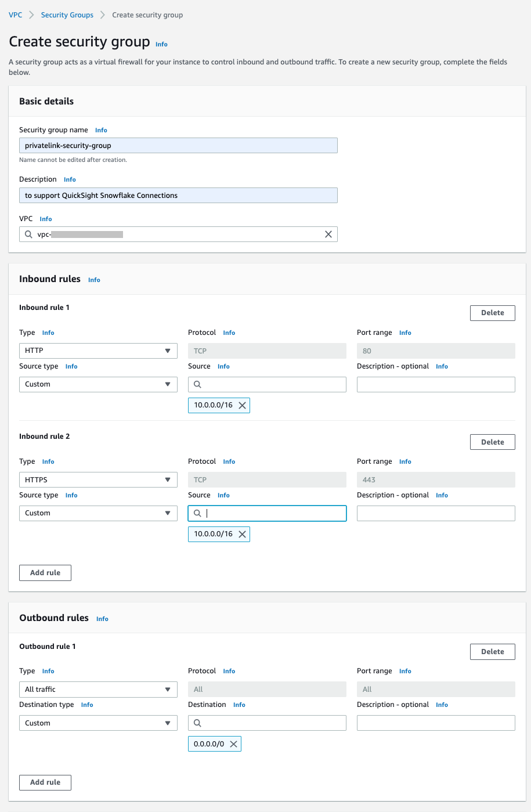This screenshot has width=531, height=812.
Task: Navigate to VPC breadcrumb
Action: coord(16,15)
